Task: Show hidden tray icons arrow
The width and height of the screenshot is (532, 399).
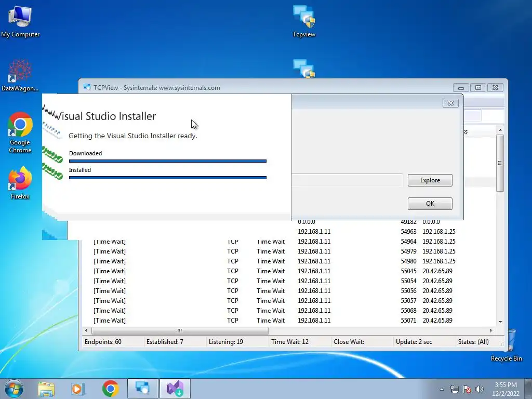Action: pos(442,389)
